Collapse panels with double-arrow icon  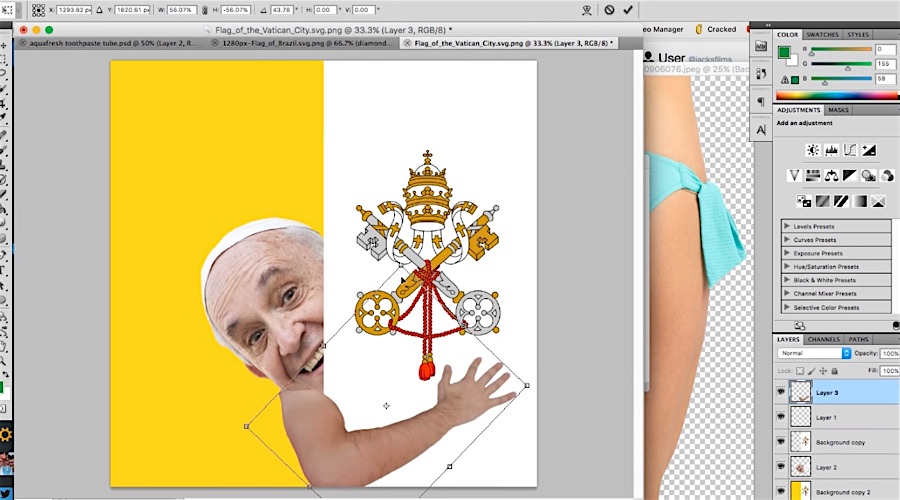coord(768,25)
